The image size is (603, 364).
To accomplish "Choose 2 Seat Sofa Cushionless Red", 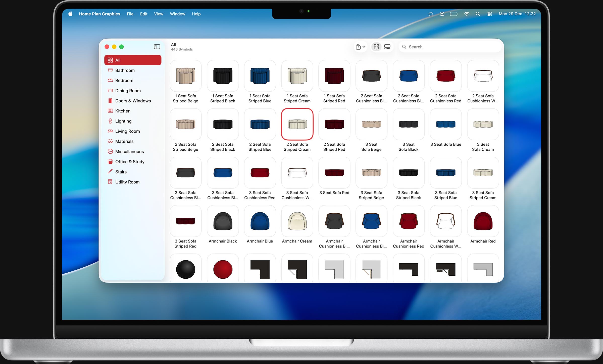I will coord(445,76).
